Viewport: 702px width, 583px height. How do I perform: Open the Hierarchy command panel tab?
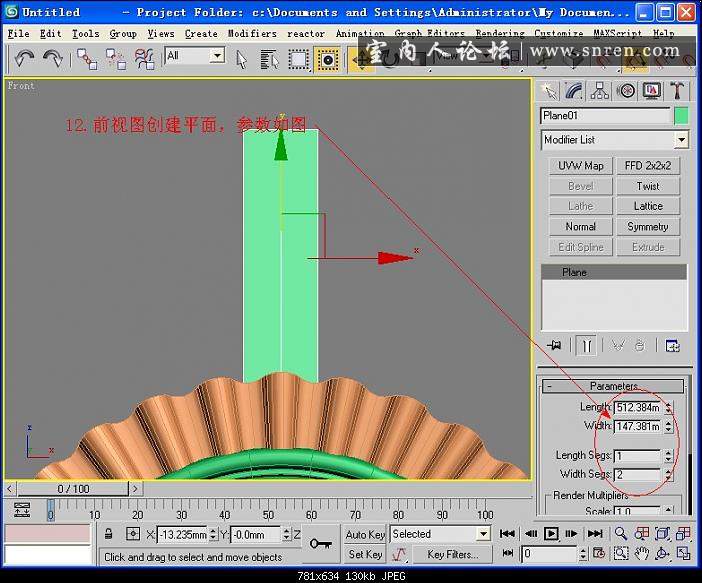(x=600, y=91)
